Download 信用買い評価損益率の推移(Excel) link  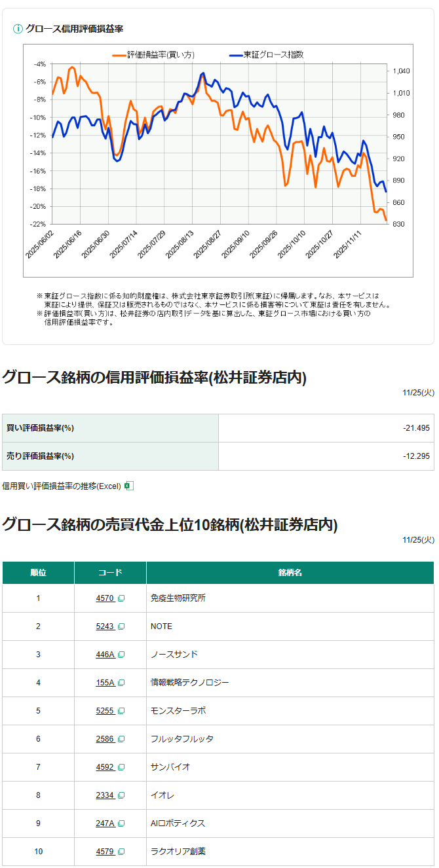coord(62,486)
